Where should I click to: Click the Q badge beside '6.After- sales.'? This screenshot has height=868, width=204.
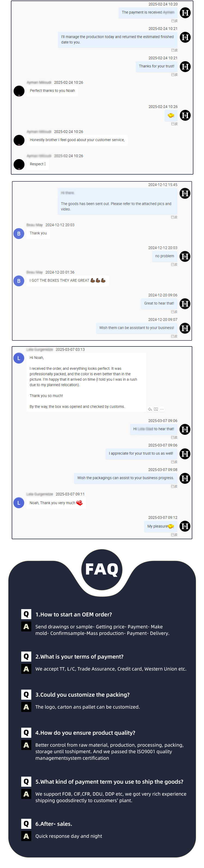click(x=26, y=823)
